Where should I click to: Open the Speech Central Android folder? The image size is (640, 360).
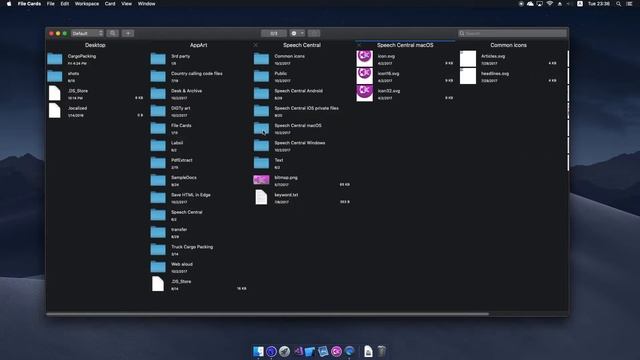pos(261,93)
